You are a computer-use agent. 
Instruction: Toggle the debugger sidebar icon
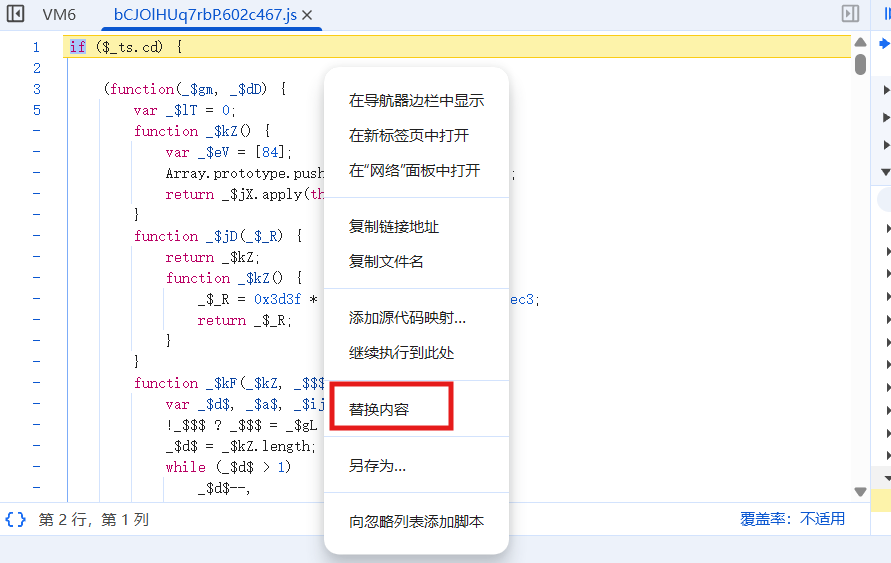pos(850,14)
